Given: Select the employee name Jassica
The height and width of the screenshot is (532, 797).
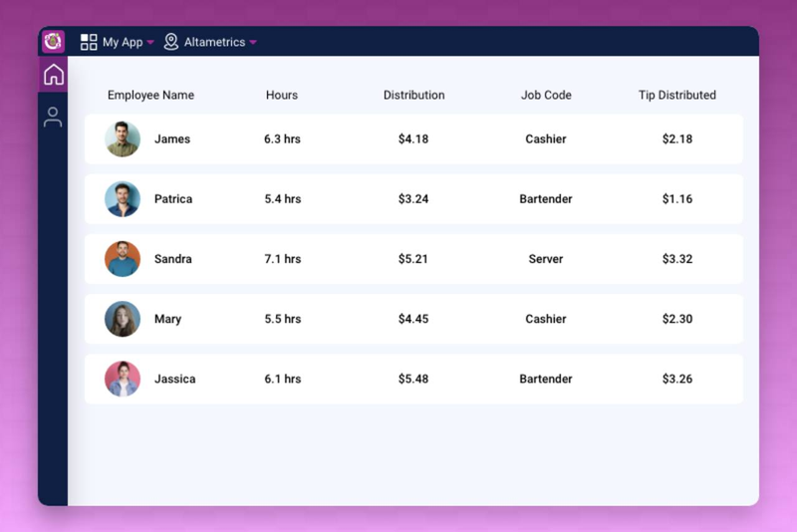Looking at the screenshot, I should 175,379.
